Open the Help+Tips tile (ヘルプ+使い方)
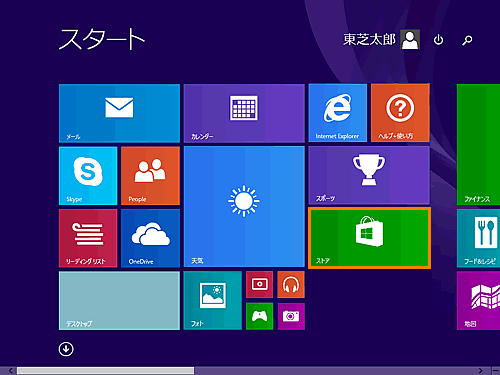Viewport: 500px width, 375px height. [x=400, y=113]
